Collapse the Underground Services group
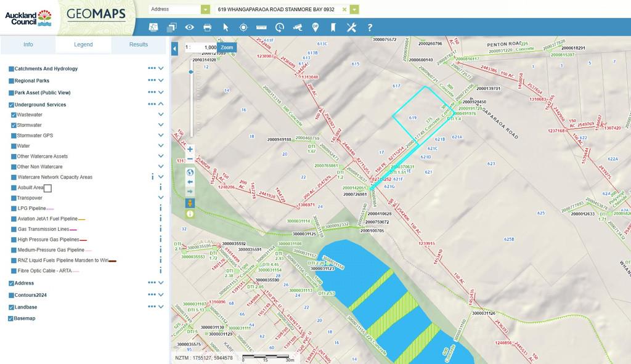Screen dimensions: 631x364 (161, 105)
